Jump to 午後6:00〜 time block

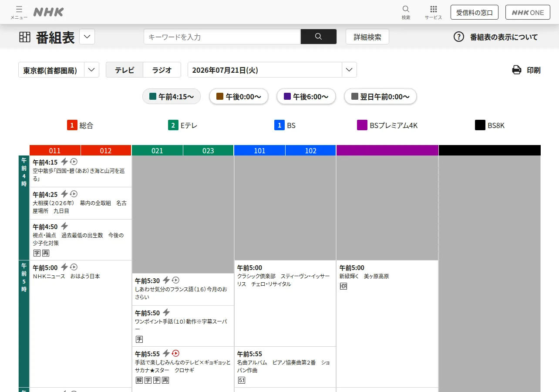click(306, 96)
